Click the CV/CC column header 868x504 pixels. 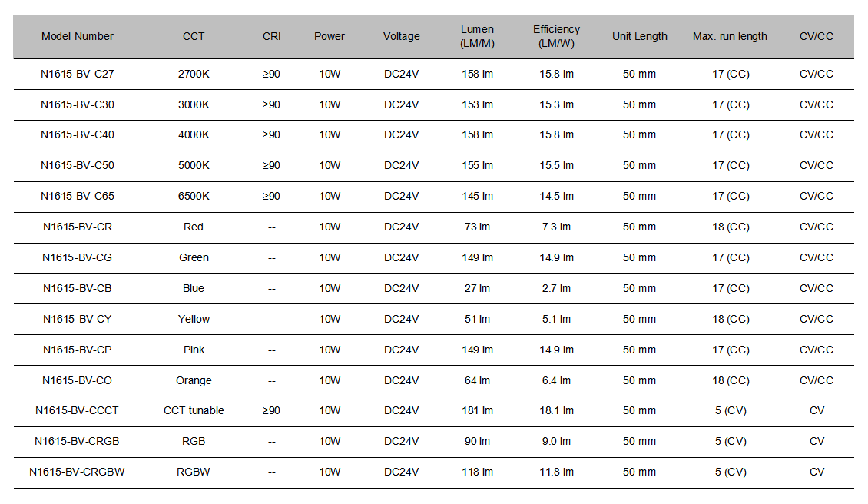(x=816, y=37)
